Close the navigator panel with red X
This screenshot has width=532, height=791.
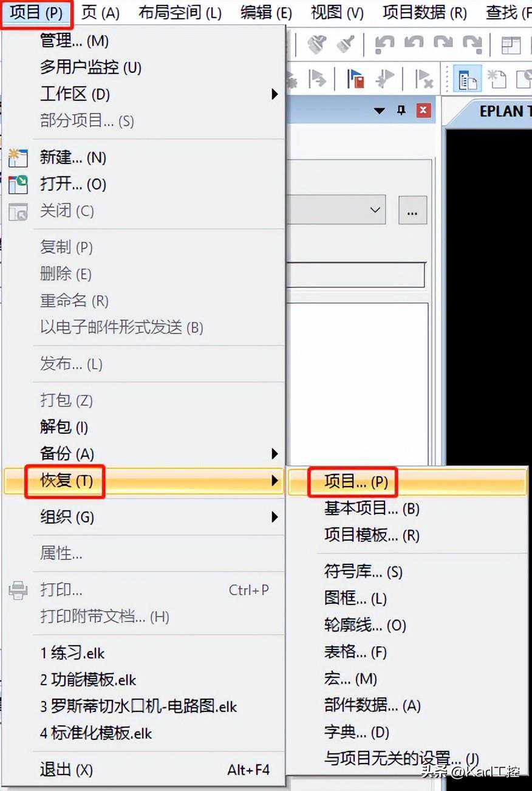coord(423,111)
